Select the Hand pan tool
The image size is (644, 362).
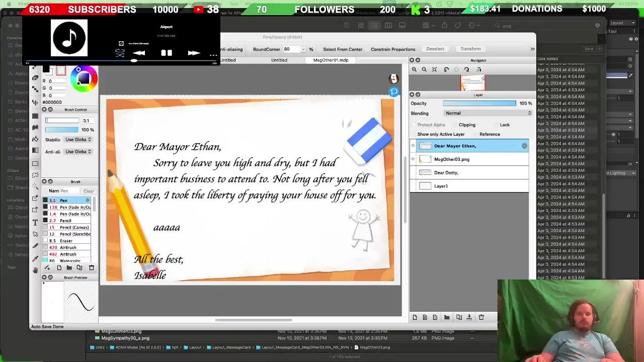35,270
